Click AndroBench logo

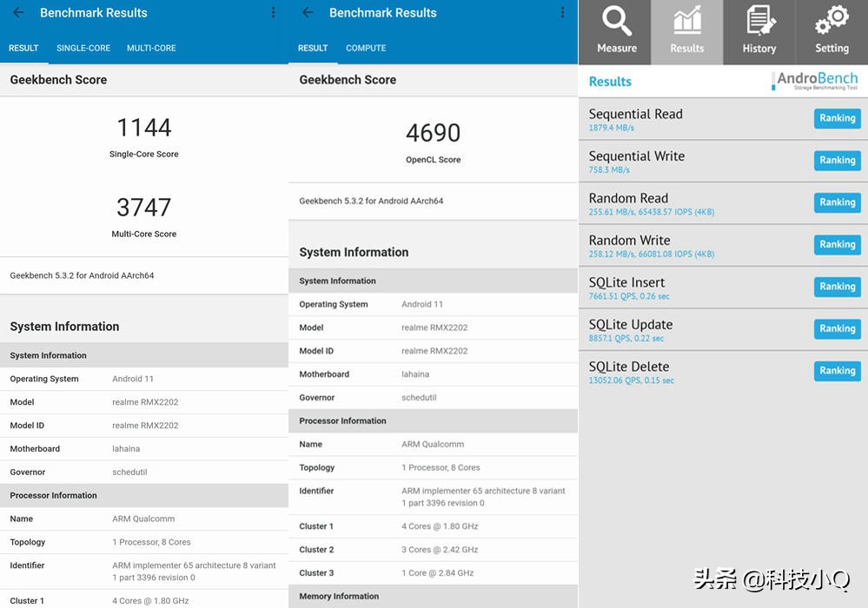pos(815,81)
